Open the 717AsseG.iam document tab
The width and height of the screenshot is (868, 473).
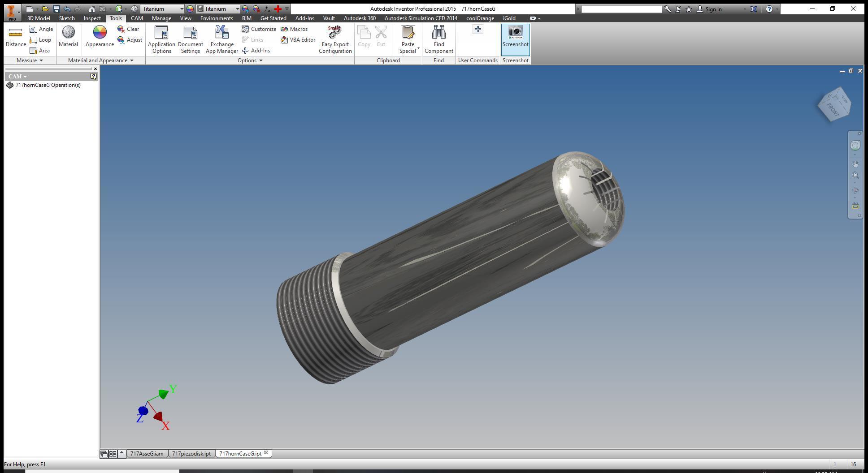point(147,454)
